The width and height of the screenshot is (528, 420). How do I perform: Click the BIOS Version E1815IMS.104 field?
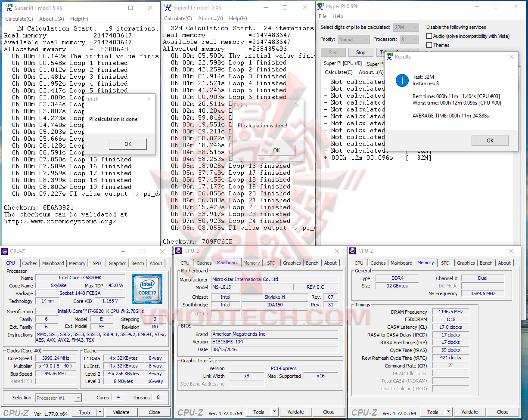click(x=274, y=342)
